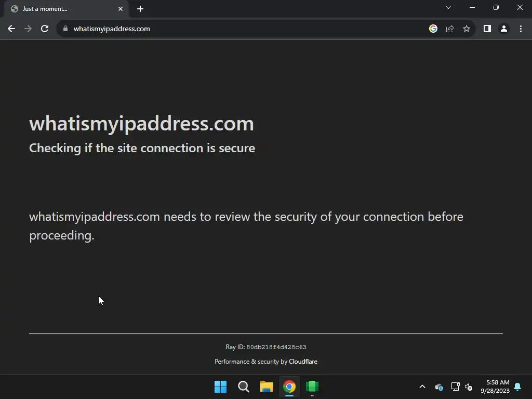Open the Cloudflare link
Image resolution: width=532 pixels, height=399 pixels.
pos(303,362)
